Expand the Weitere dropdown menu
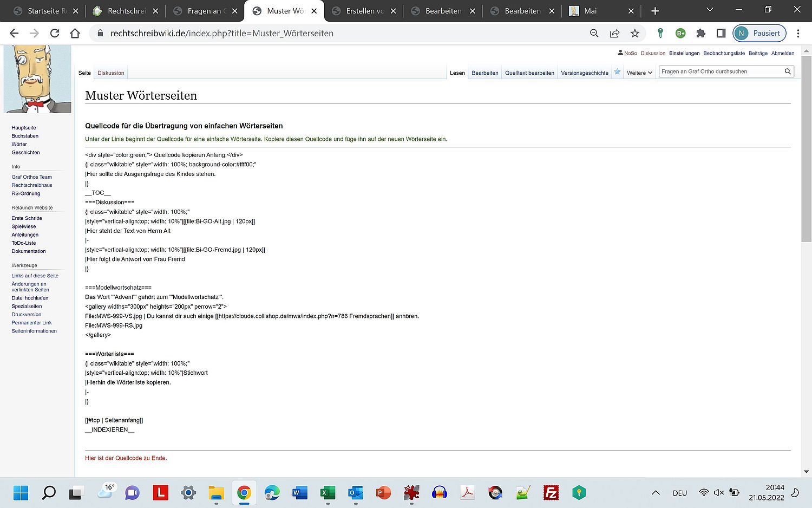 pyautogui.click(x=639, y=73)
